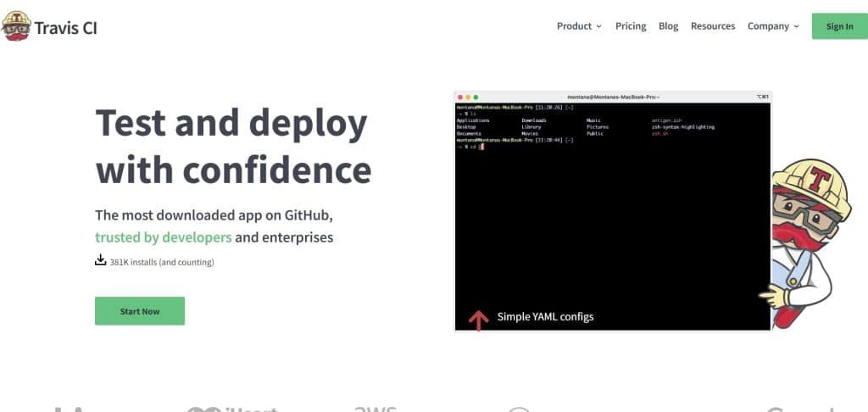Click the Travis CI mascot logo
Viewport: 868px width, 412px height.
pos(16,26)
